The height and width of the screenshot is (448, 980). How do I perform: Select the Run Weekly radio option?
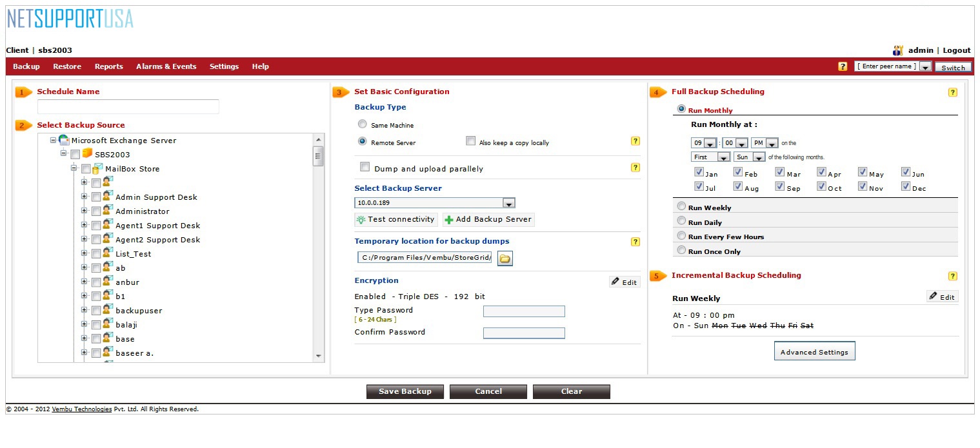click(681, 207)
